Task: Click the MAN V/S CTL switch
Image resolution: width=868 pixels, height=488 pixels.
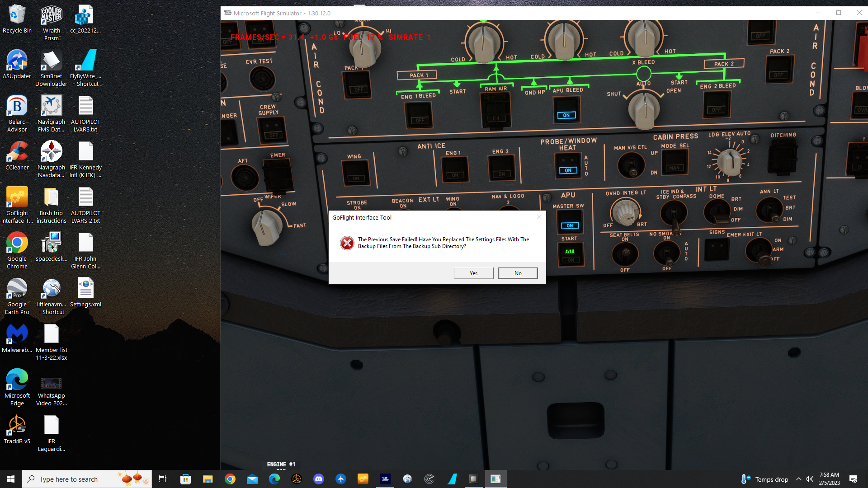Action: coord(631,165)
